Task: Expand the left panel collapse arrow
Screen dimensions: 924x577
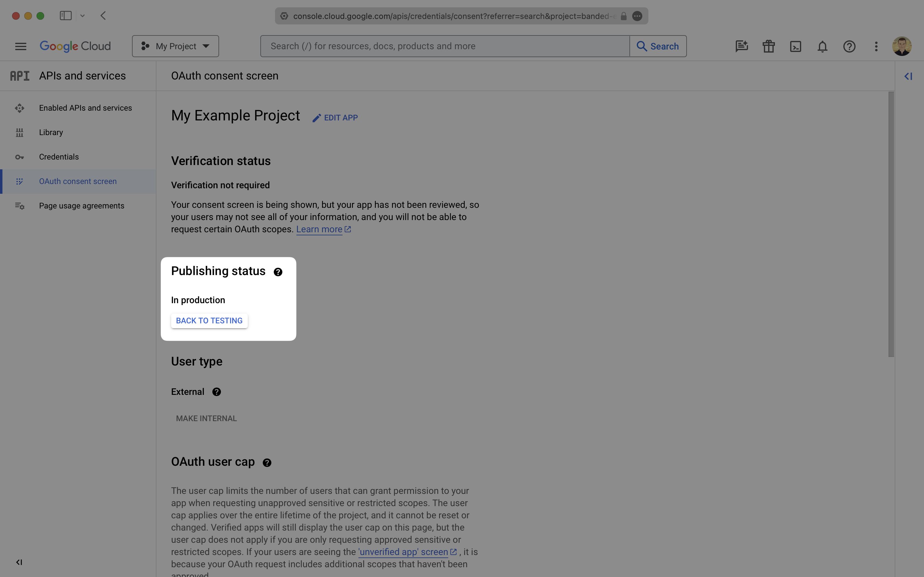Action: (19, 562)
